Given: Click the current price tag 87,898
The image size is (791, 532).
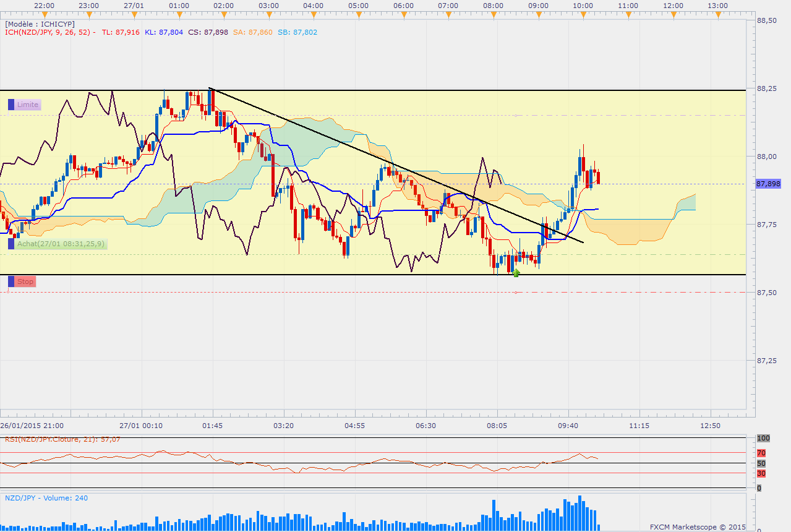Looking at the screenshot, I should tap(767, 184).
